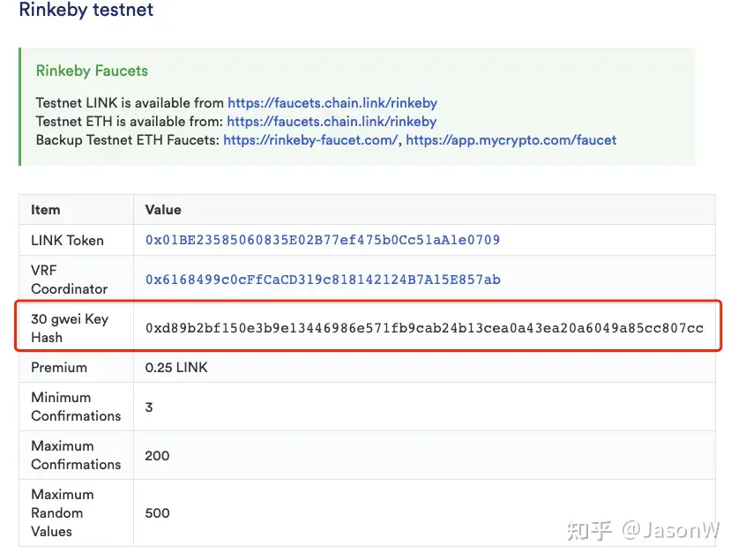
Task: Open the Testnet LINK faucets.chain.link/rinkeby link
Action: coord(332,103)
